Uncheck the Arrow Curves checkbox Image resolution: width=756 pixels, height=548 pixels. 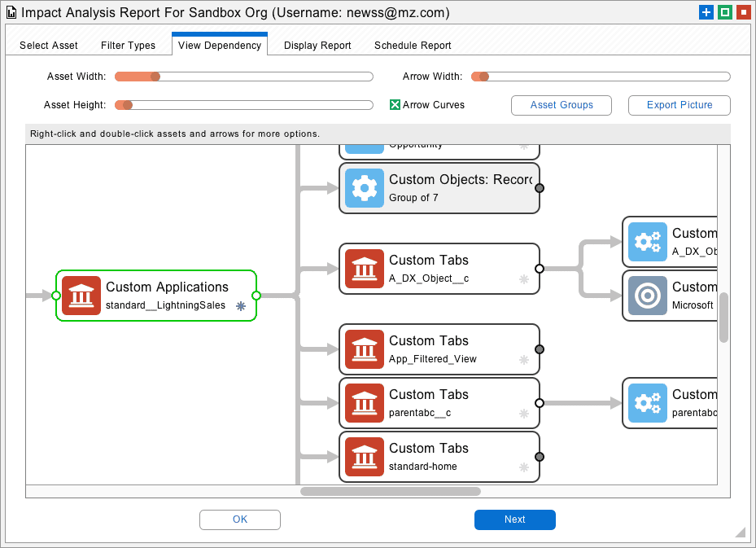pos(395,105)
